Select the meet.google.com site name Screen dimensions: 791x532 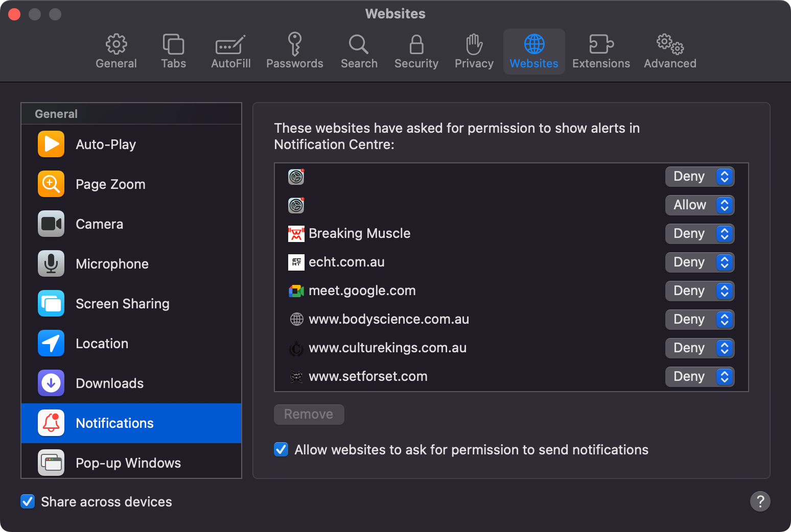point(362,291)
